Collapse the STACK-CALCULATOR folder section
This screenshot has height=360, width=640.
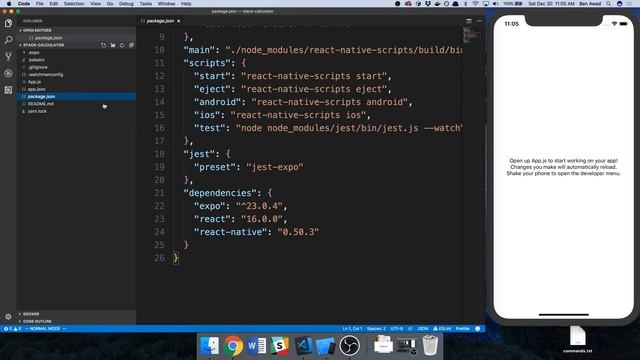pyautogui.click(x=43, y=45)
